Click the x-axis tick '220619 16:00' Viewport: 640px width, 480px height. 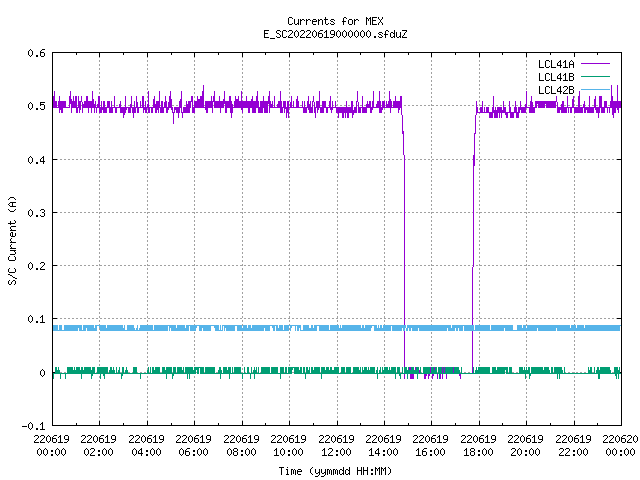431,446
